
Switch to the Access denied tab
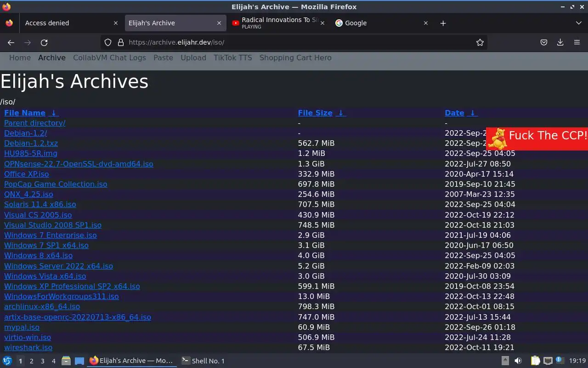(71, 23)
